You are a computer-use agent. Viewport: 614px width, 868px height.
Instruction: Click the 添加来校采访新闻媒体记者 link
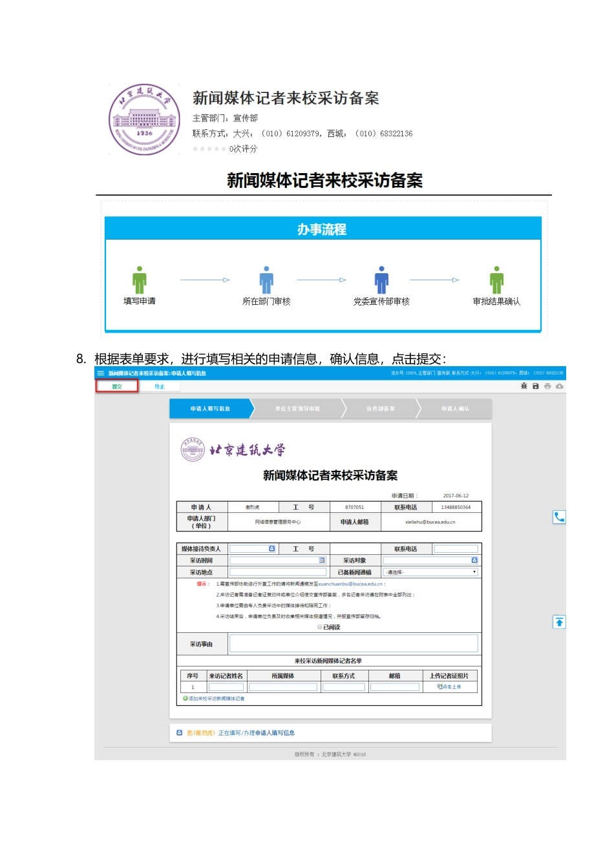pyautogui.click(x=217, y=698)
